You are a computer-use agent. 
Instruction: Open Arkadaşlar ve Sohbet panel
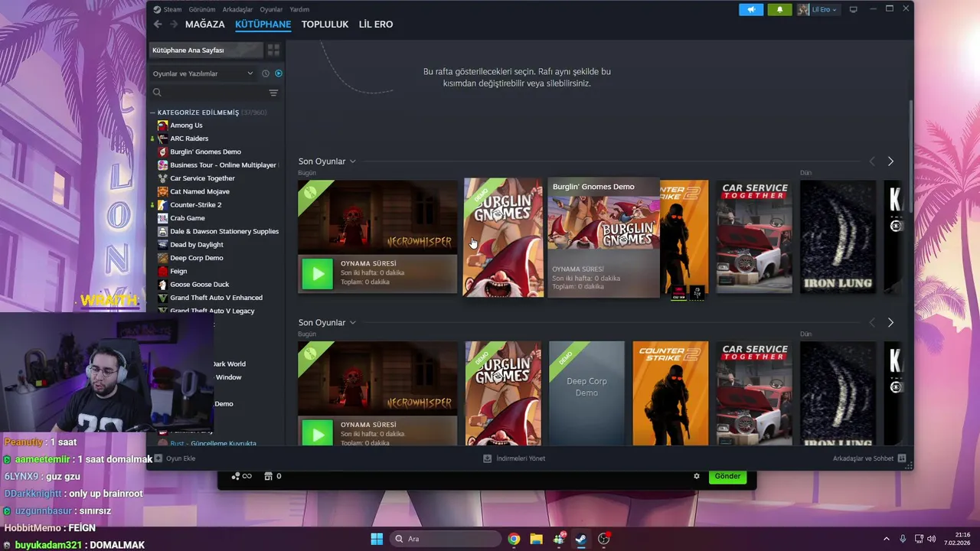pyautogui.click(x=869, y=458)
